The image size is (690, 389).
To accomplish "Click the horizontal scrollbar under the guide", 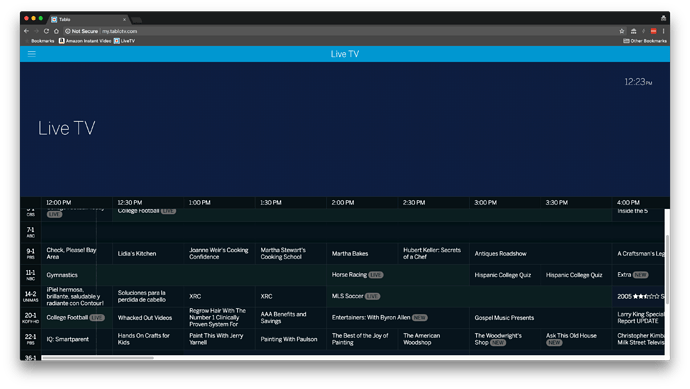I will (98, 358).
